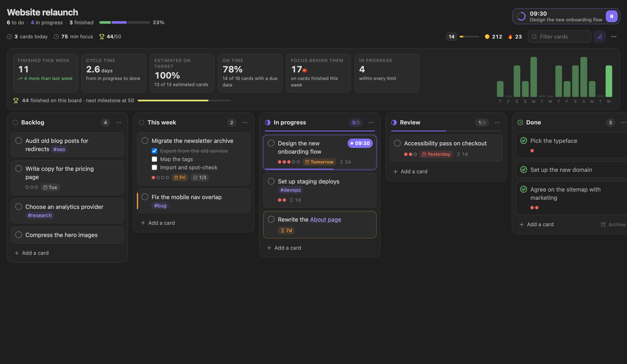The width and height of the screenshot is (627, 364).
Task: Click the overdue Yesterday date chip
Action: (436, 154)
